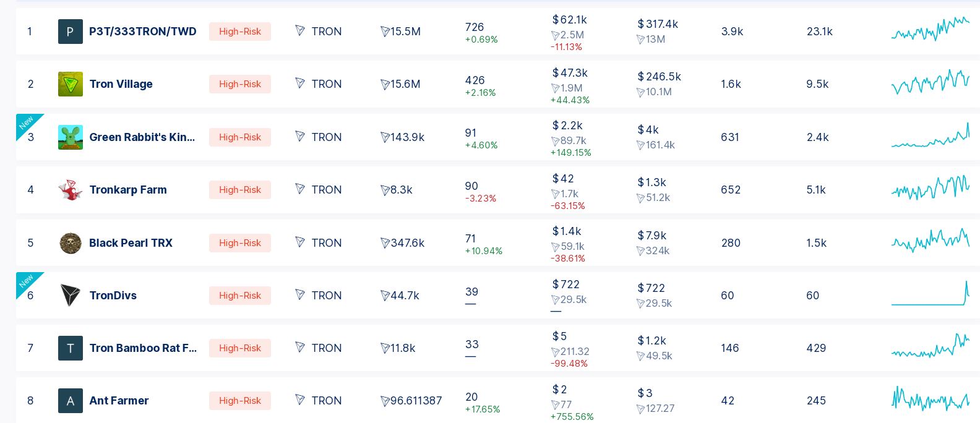Open the TronDivs black triangle logo
The image size is (980, 423).
[x=71, y=296]
